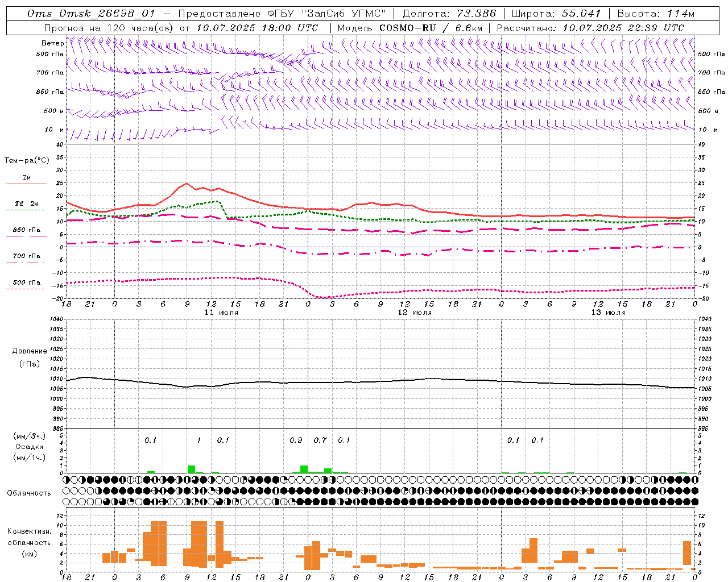The image size is (728, 582).
Task: Click the Давление pressure panel label
Action: (29, 351)
